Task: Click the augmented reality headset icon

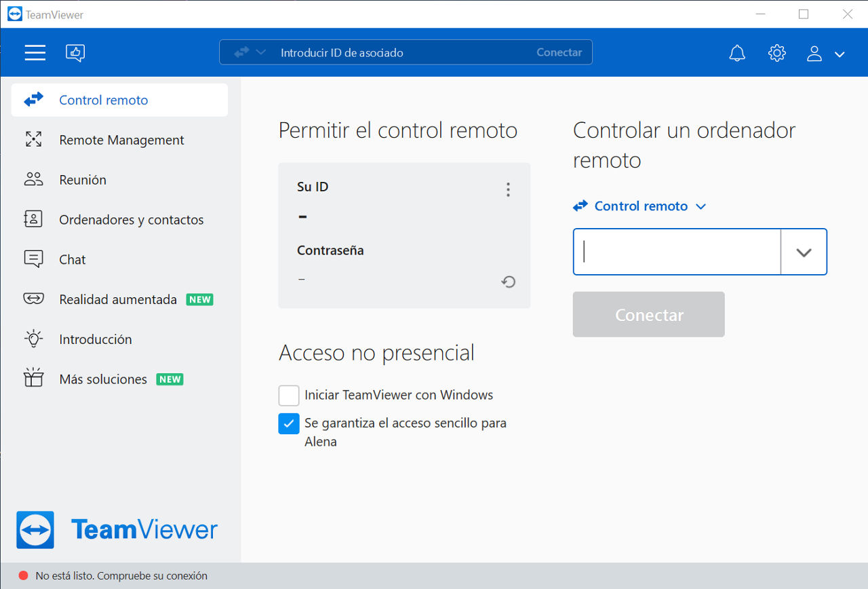Action: (x=33, y=299)
